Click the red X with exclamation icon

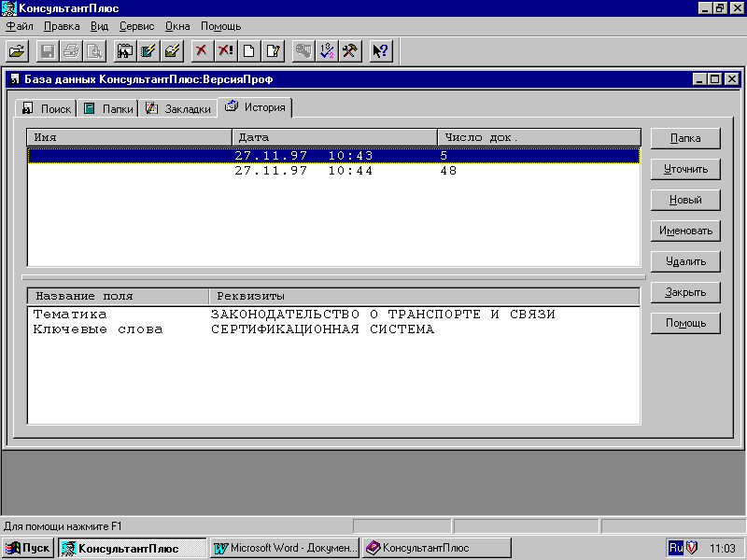(x=226, y=50)
